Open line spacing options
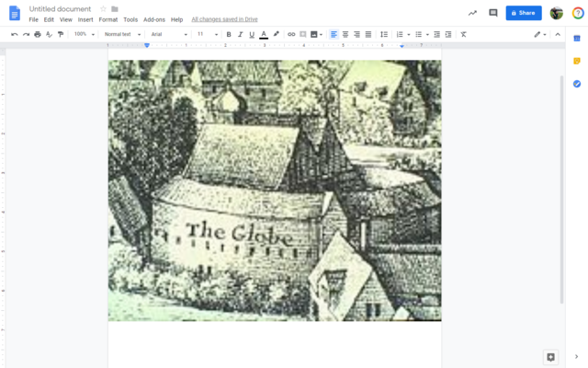This screenshot has width=588, height=368. coord(384,34)
